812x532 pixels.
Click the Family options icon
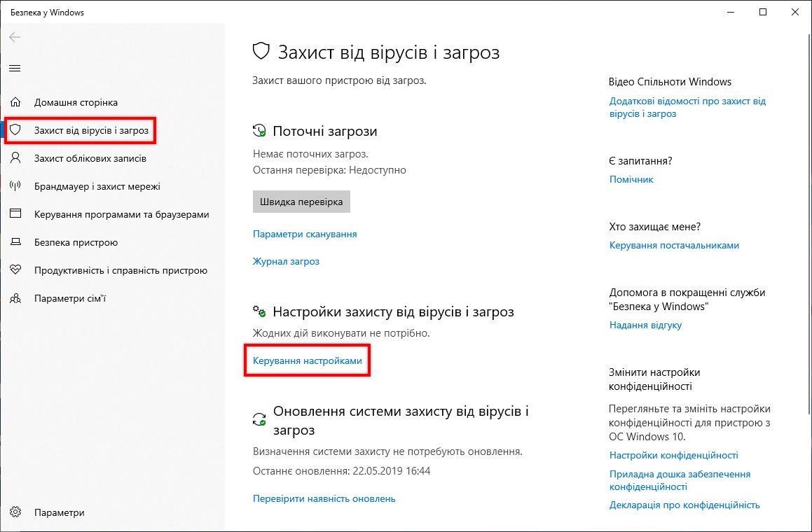click(17, 298)
